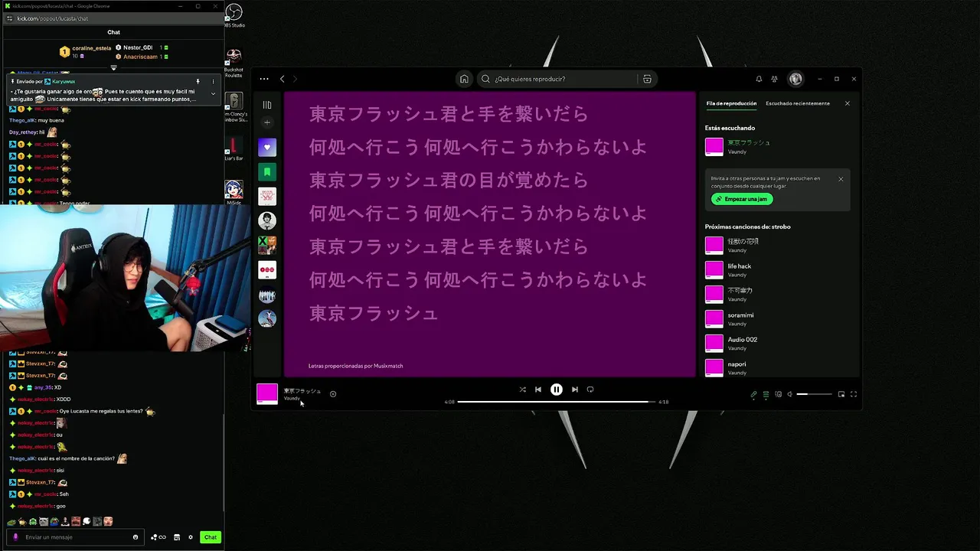980x551 pixels.
Task: Open OBS Studio desktop shortcut
Action: (234, 16)
